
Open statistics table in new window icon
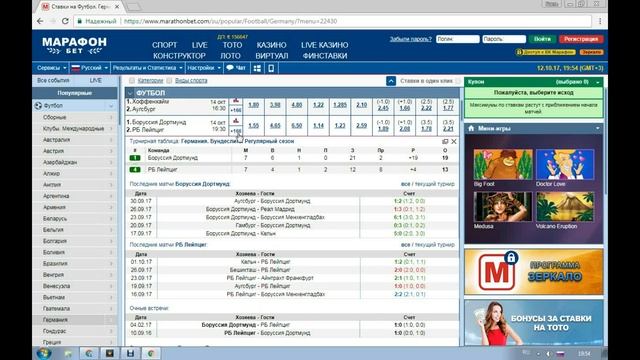click(445, 141)
